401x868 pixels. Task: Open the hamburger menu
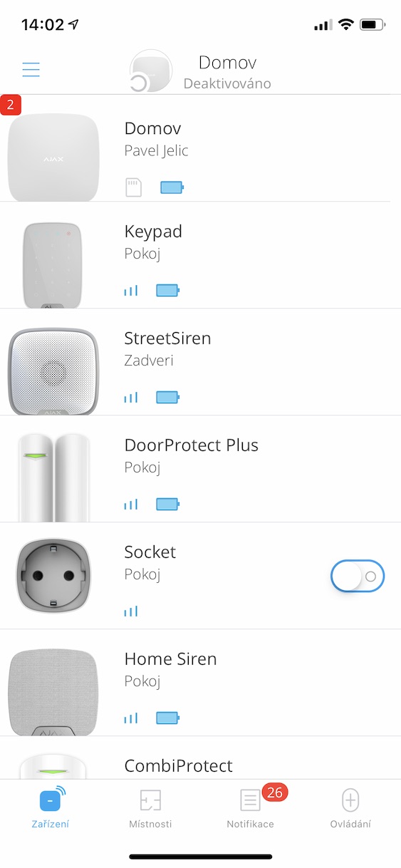(31, 69)
